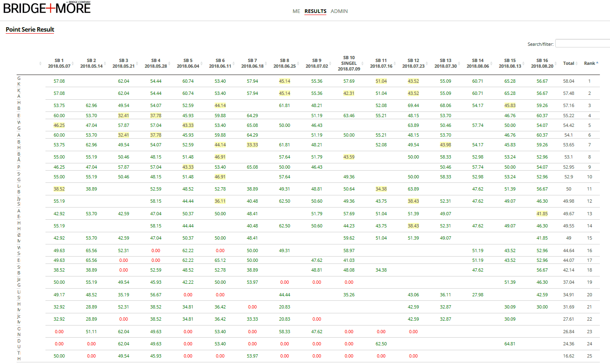The height and width of the screenshot is (364, 610).
Task: Click the Point Serie Result heading link
Action: point(30,30)
